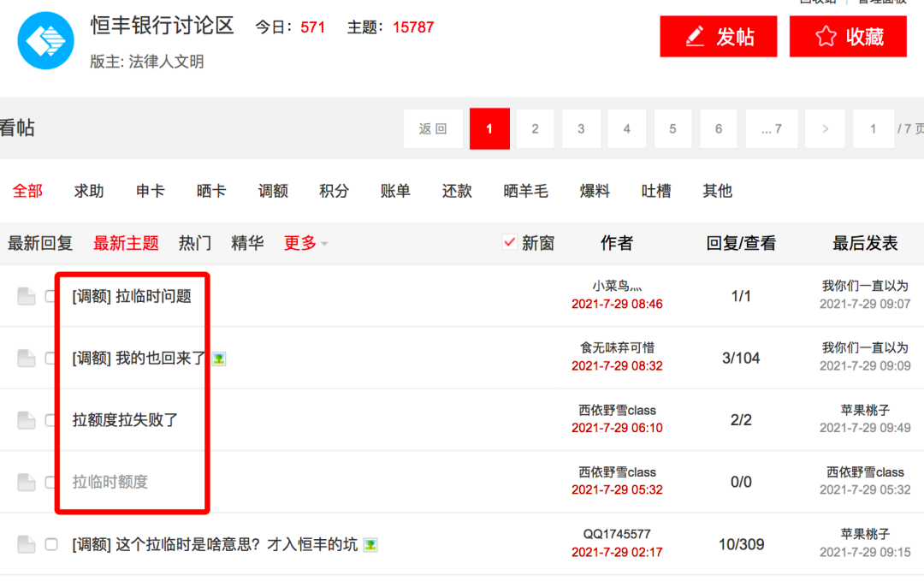924x581 pixels.
Task: Tick checkbox for 这个拉临时是啥意思 thread
Action: click(x=51, y=544)
